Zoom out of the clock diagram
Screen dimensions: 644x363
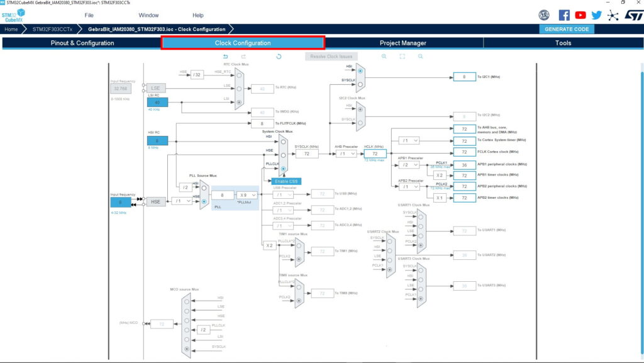click(420, 56)
